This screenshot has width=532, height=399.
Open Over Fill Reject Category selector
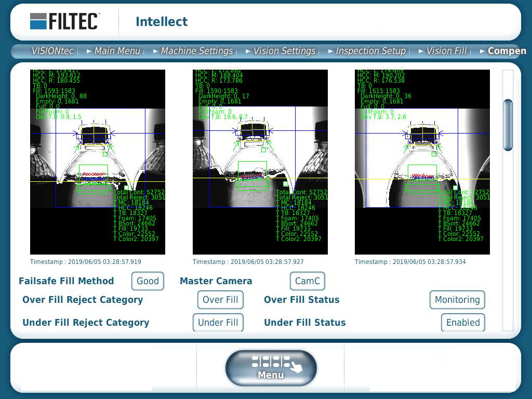coord(220,300)
